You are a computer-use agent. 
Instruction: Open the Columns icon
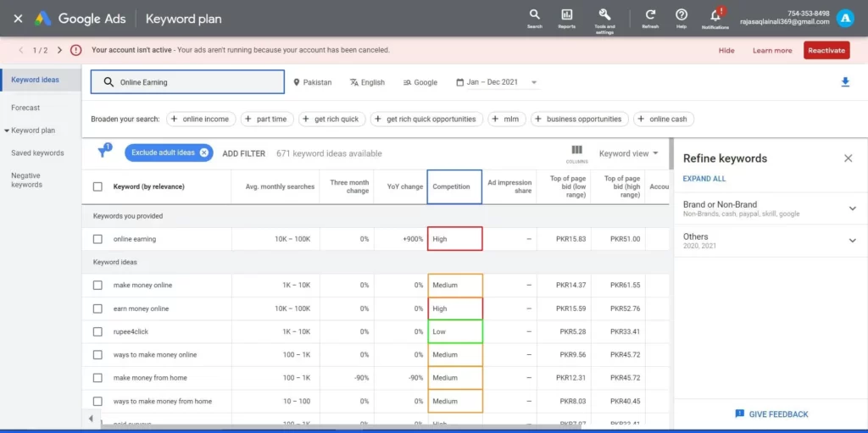[x=576, y=153]
